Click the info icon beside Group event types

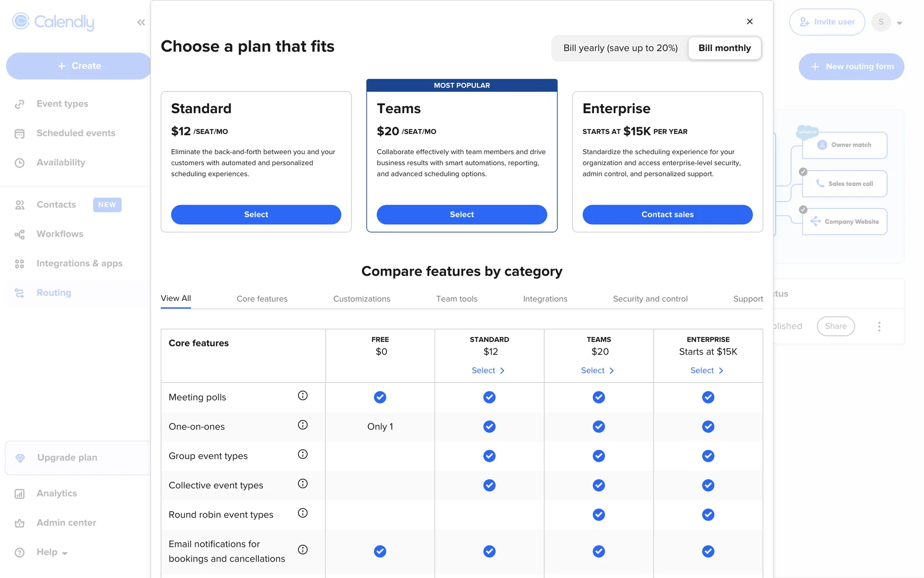pos(303,454)
